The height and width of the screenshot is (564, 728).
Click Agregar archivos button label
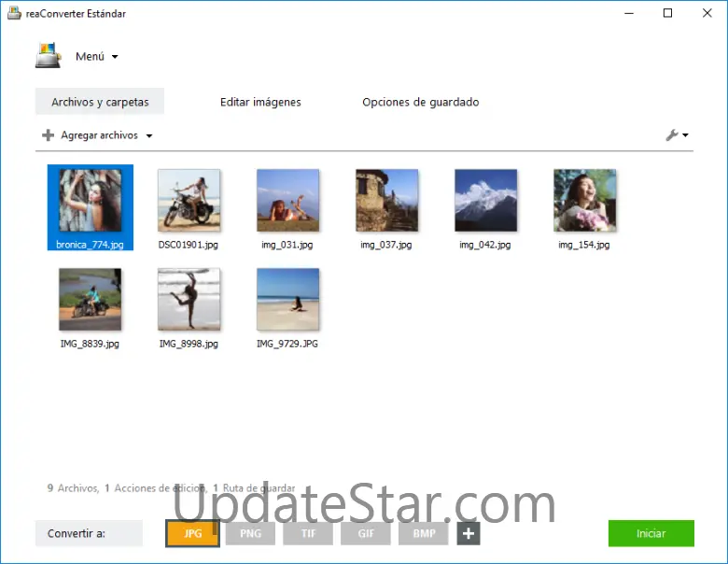click(x=99, y=135)
